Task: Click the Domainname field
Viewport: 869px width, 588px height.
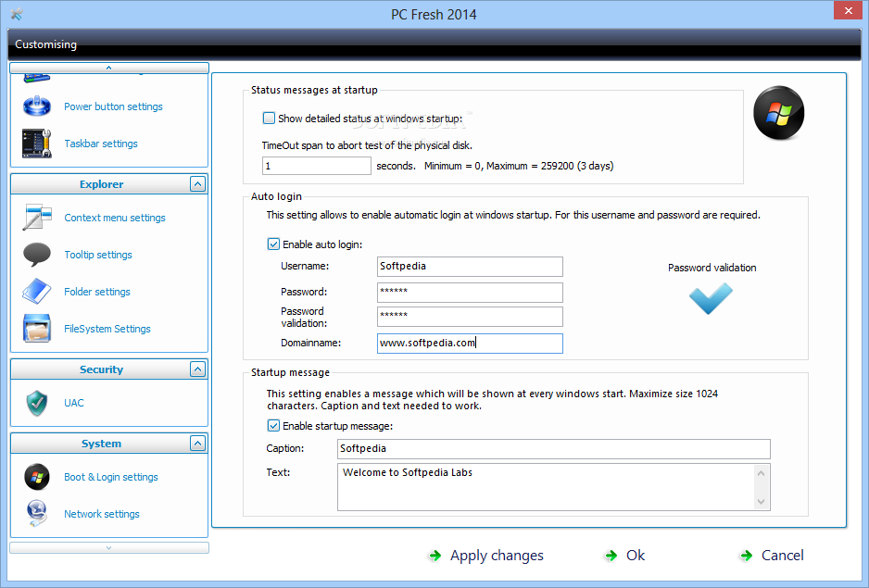Action: [470, 343]
